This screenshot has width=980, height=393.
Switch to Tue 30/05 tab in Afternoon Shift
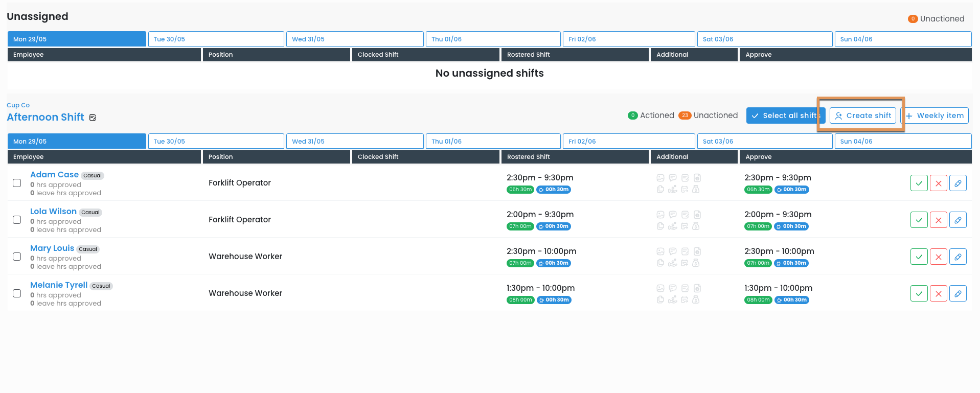tap(216, 141)
